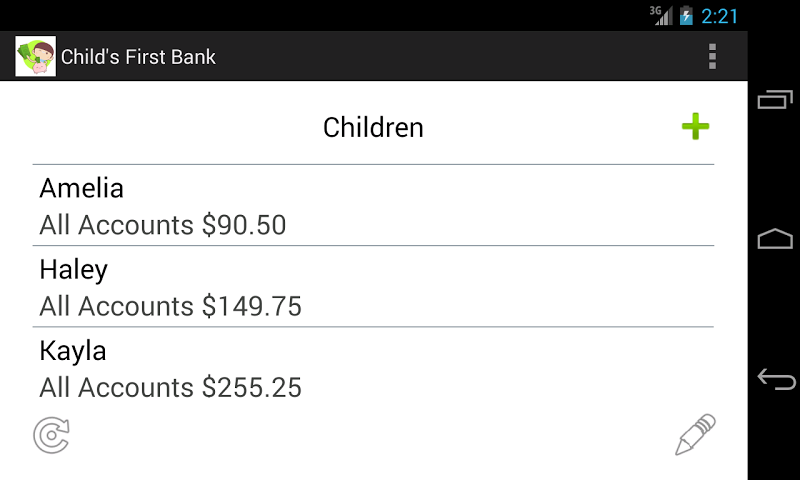Select Amelia in the children list
This screenshot has width=800, height=480.
(x=82, y=188)
